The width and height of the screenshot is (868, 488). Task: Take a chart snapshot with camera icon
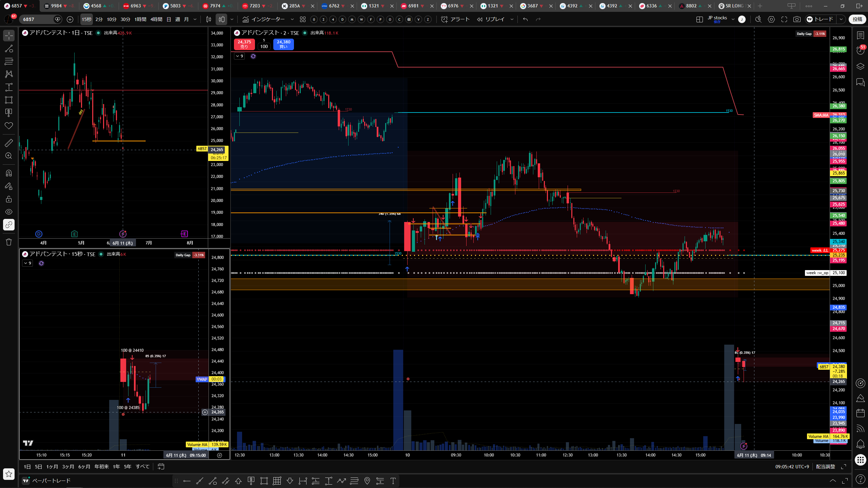[797, 19]
